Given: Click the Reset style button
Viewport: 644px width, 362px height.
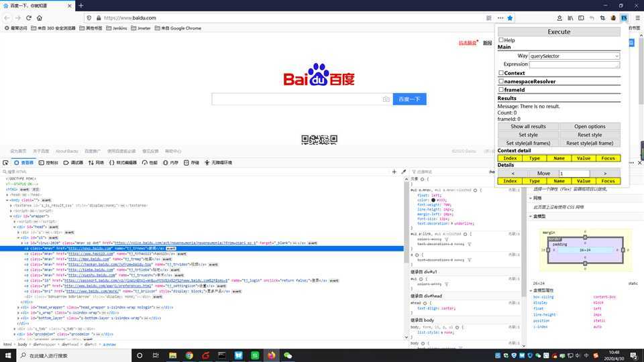Looking at the screenshot, I should coord(590,135).
